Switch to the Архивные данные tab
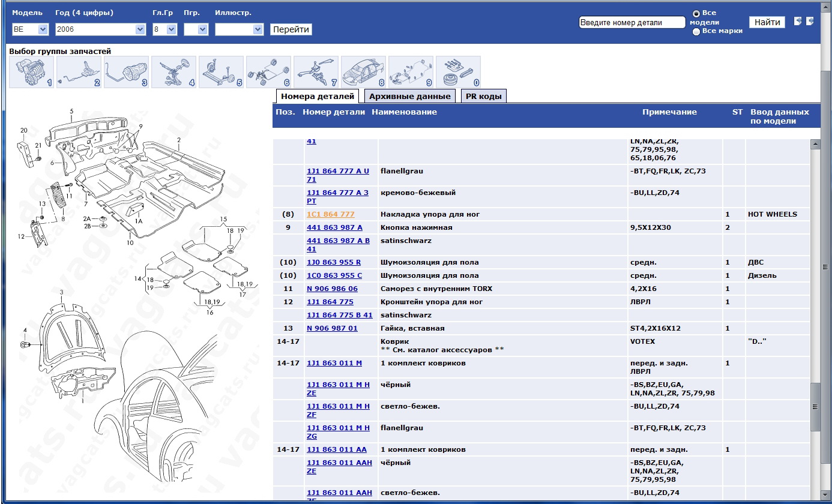Image resolution: width=832 pixels, height=504 pixels. point(409,96)
